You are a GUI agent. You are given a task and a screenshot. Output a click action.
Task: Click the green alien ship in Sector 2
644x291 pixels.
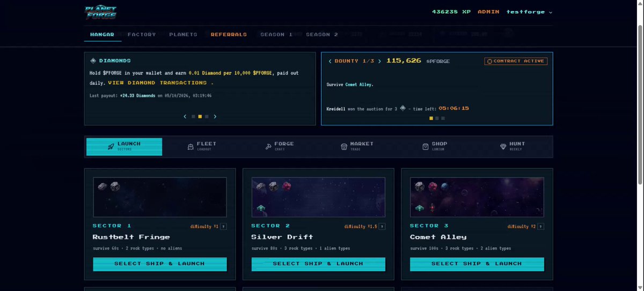[261, 207]
